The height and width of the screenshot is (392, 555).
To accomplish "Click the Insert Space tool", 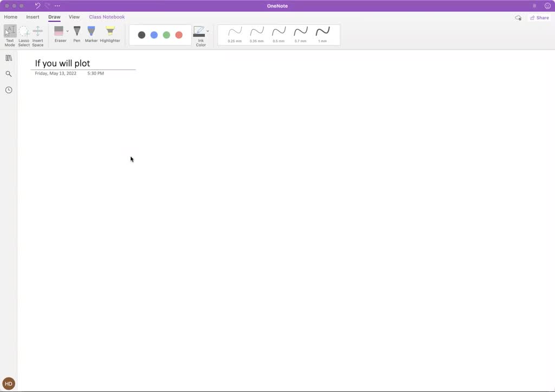I will tap(37, 35).
